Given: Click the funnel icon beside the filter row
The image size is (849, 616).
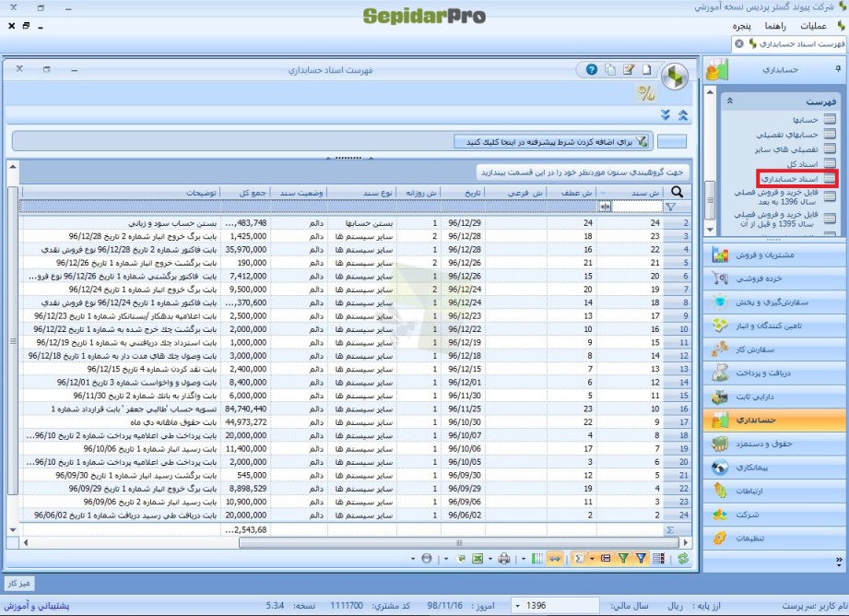Looking at the screenshot, I should tap(671, 207).
